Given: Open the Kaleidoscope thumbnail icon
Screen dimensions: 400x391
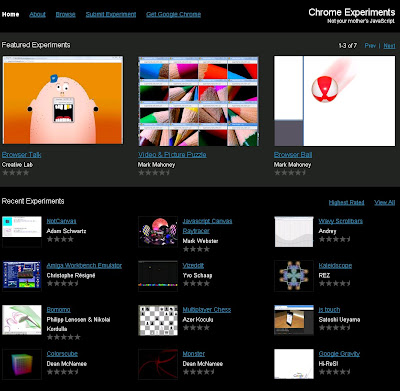Looking at the screenshot, I should coord(294,276).
